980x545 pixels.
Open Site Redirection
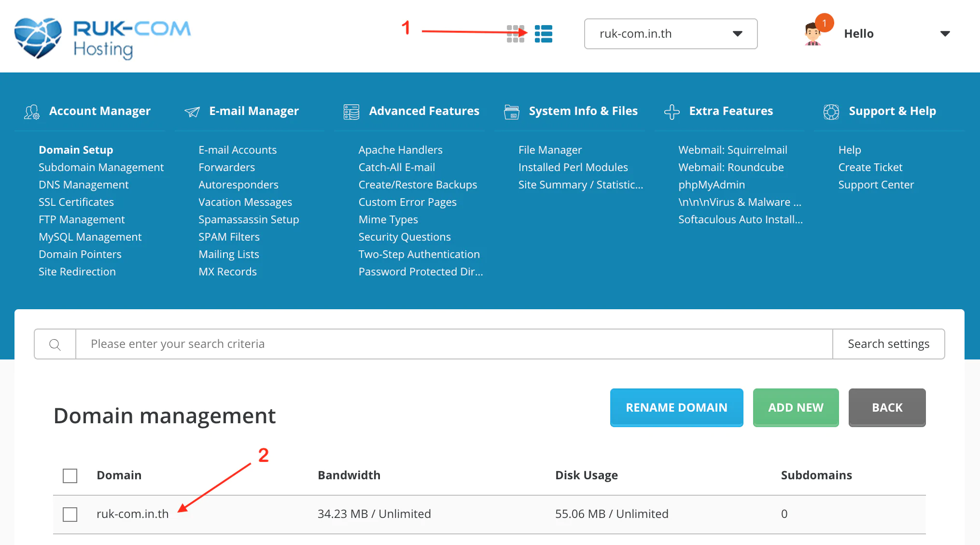tap(77, 272)
